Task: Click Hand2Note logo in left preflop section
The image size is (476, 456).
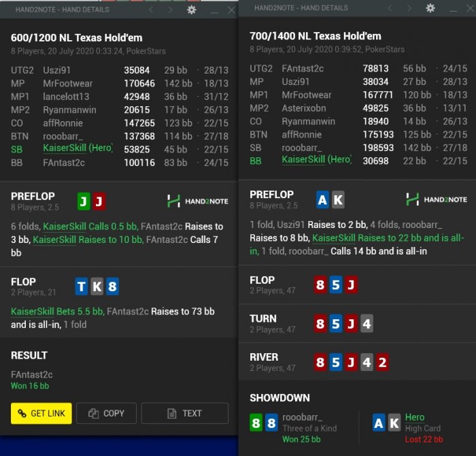Action: [x=198, y=201]
